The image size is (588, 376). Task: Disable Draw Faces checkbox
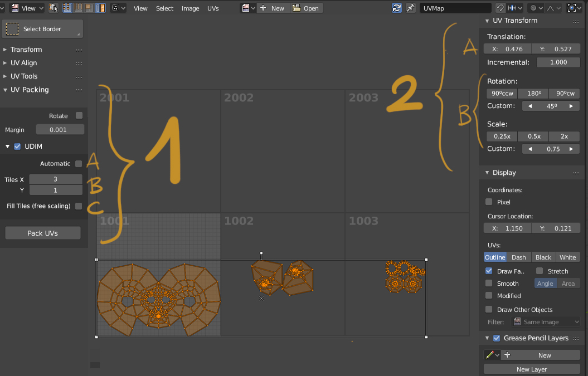(x=489, y=271)
